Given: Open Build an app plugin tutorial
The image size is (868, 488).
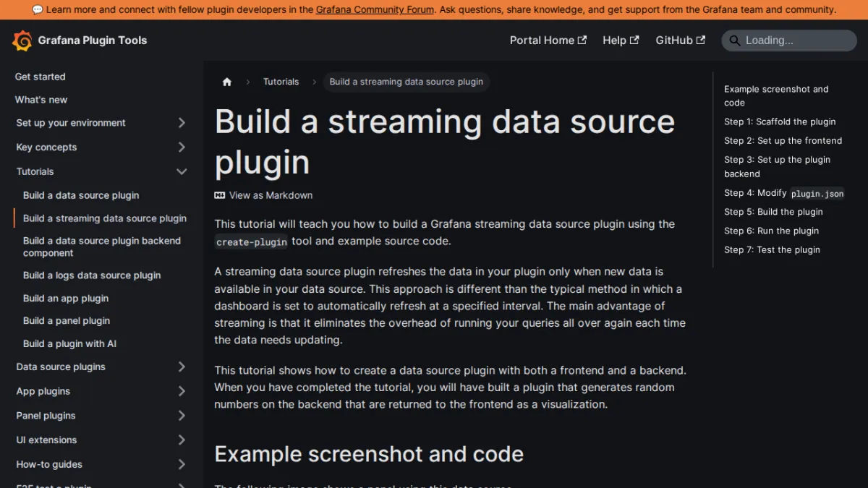Looking at the screenshot, I should (x=66, y=298).
